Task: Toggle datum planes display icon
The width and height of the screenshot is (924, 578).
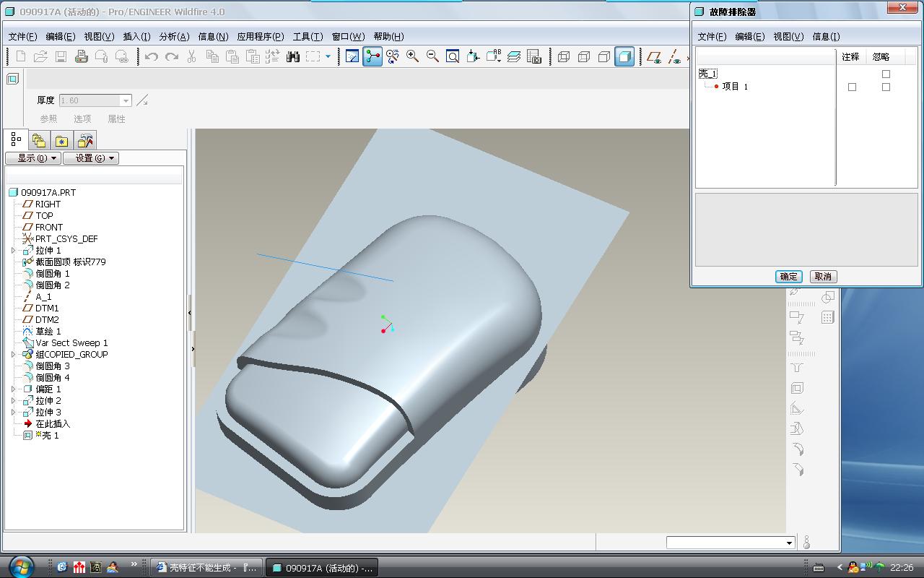Action: 654,56
